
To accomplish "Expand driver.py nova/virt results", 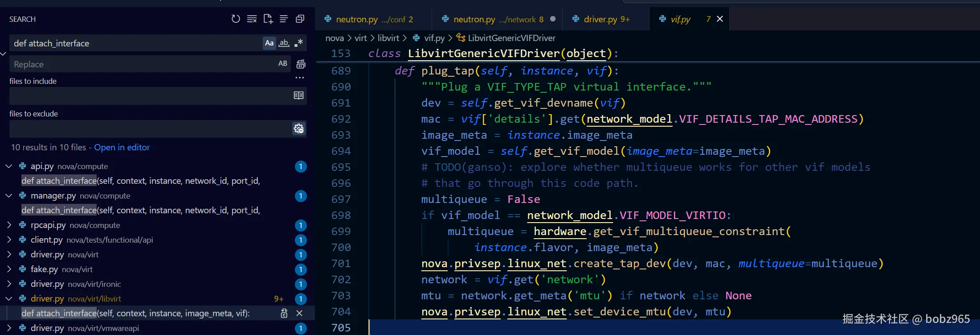I will tap(8, 254).
